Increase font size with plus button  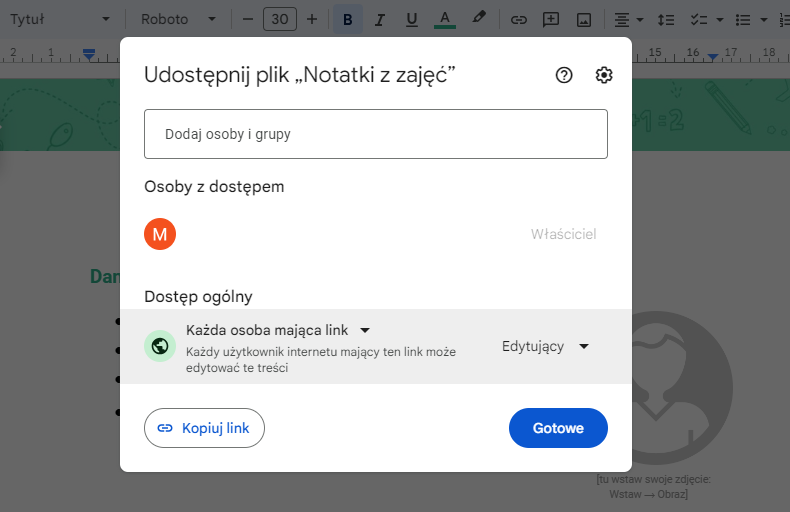312,19
